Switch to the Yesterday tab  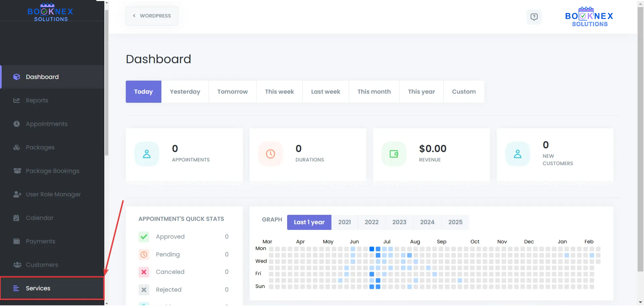coord(185,92)
